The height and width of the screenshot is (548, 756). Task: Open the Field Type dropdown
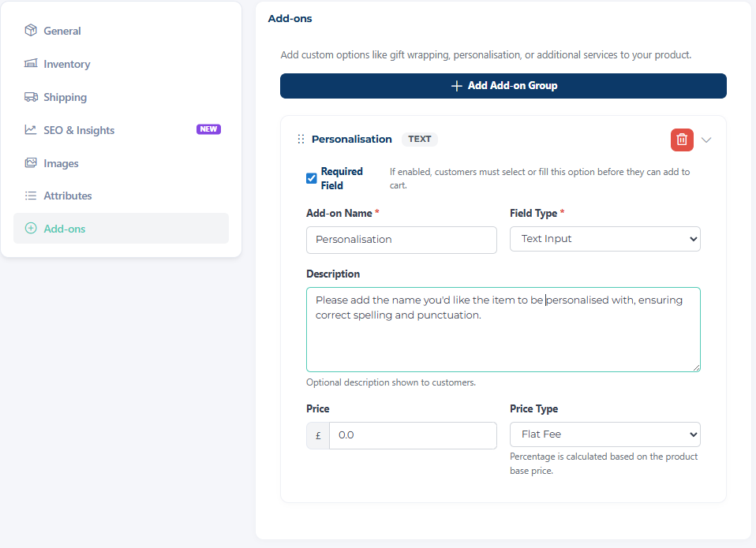604,239
